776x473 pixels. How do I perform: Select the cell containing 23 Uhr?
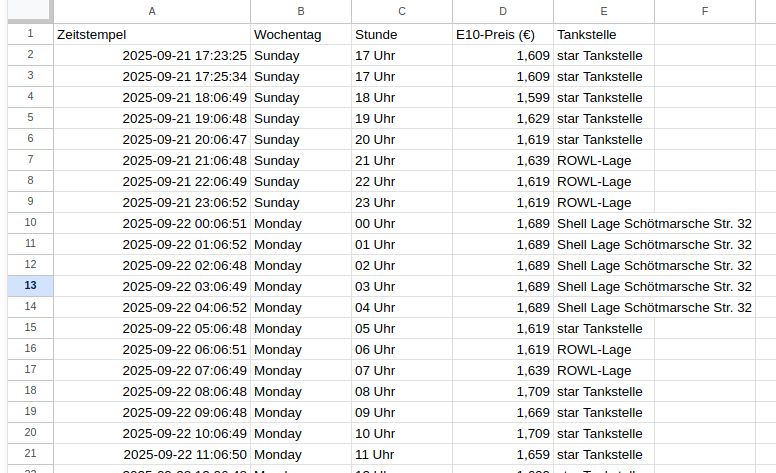[402, 202]
